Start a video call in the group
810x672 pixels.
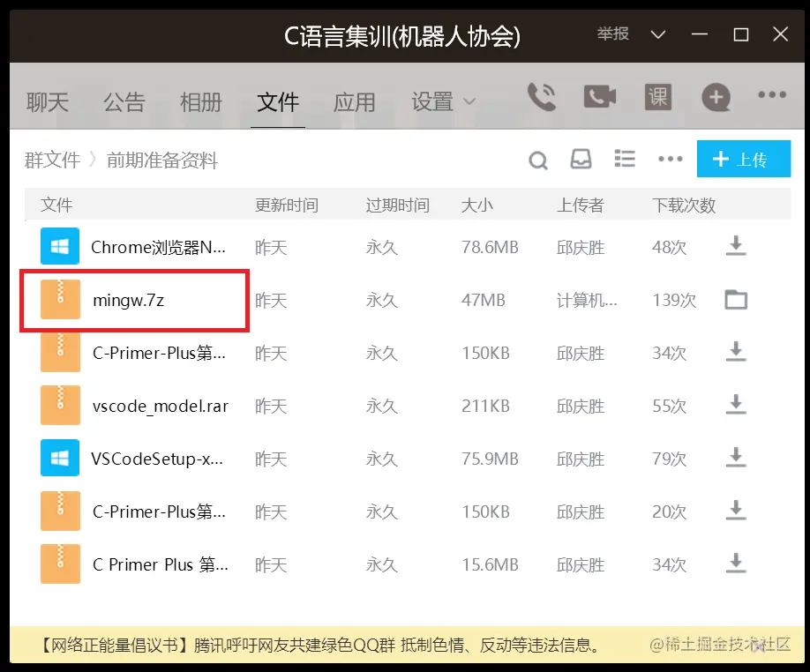[x=599, y=97]
